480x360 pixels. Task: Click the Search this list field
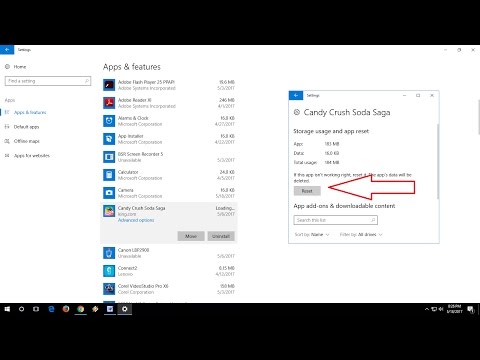point(336,220)
